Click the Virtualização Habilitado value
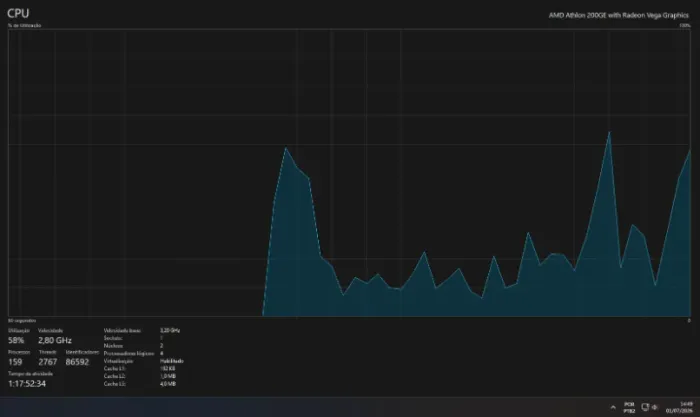Image resolution: width=700 pixels, height=417 pixels. (x=171, y=361)
